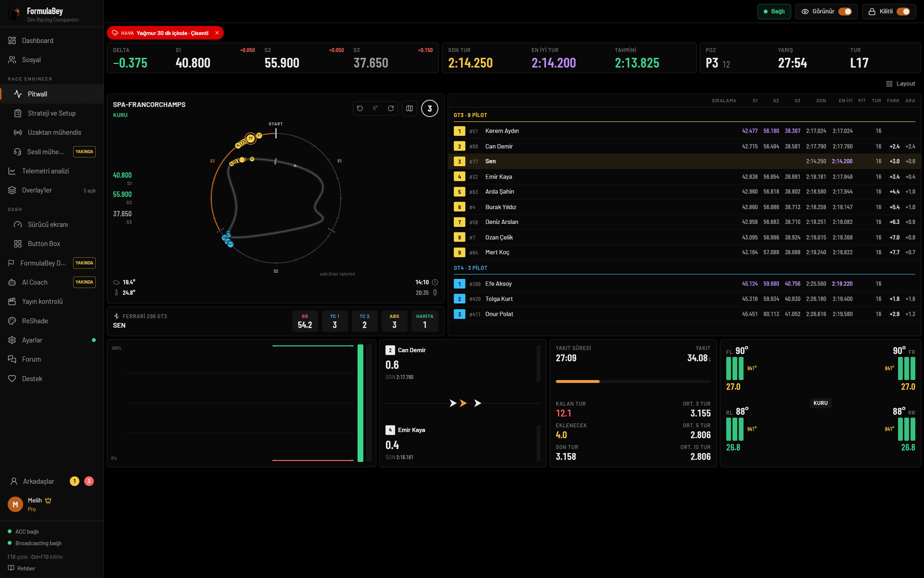Viewport: 924px width, 578px height.
Task: Select Pitwall in Race Engineer menu
Action: click(x=52, y=94)
